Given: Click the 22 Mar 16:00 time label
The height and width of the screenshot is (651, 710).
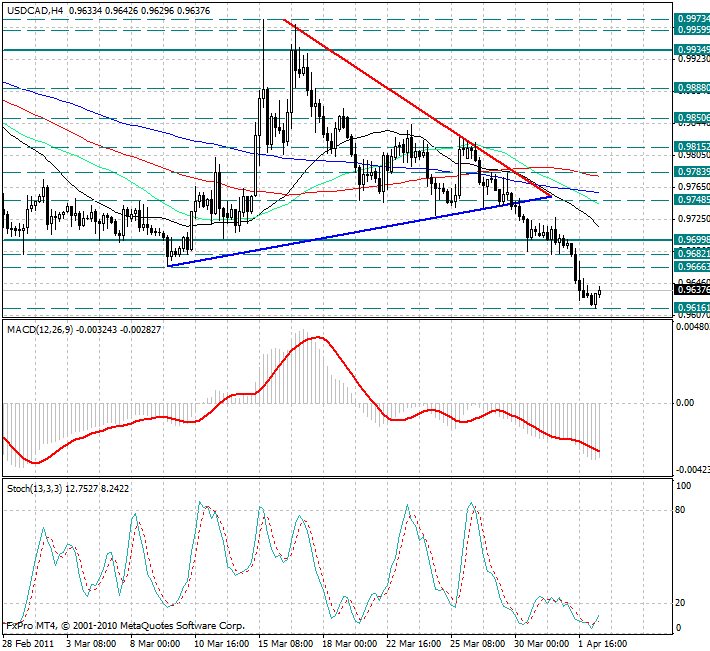Looking at the screenshot, I should pos(414,644).
